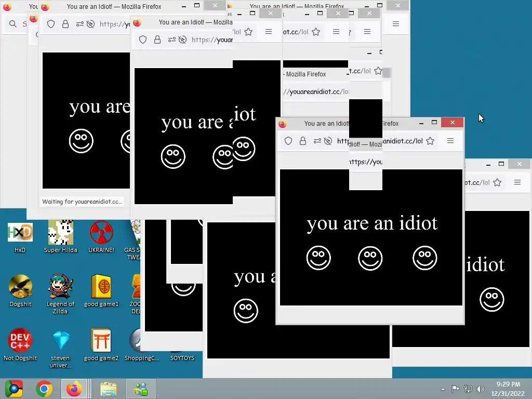Open the Not Dogshit Dev C++ icon
The image size is (532, 399).
[20, 345]
